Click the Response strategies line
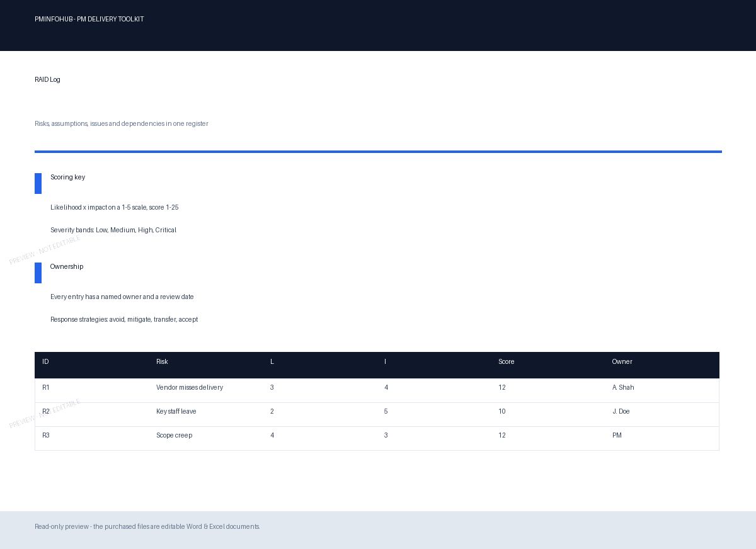 tap(124, 319)
